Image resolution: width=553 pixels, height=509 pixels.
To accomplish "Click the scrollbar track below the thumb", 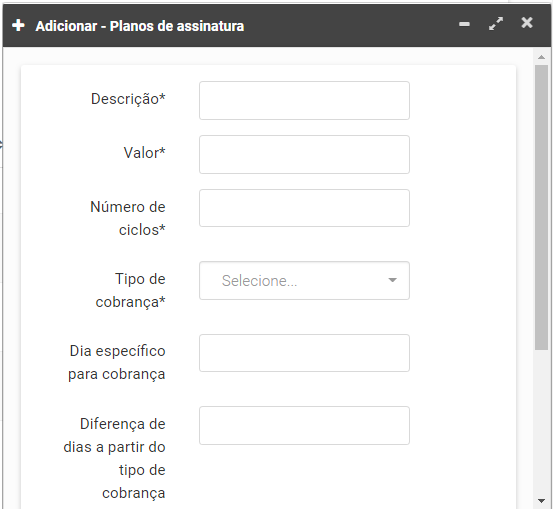I will tap(541, 423).
